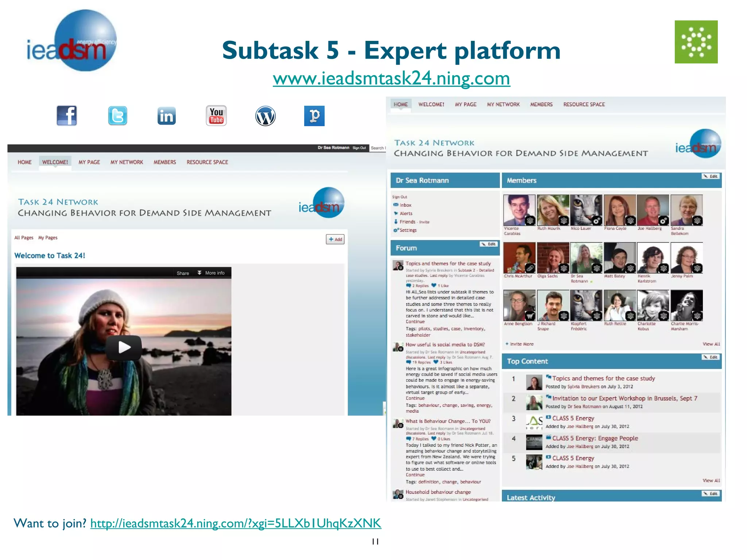The height and width of the screenshot is (560, 747).
Task: Open Household behaviour change forum topic
Action: point(438,492)
